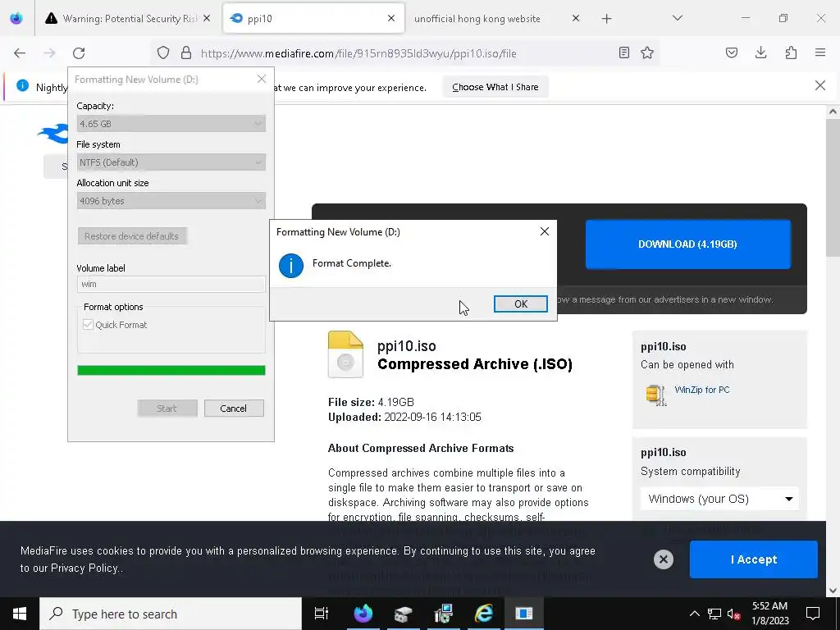Close the Format Complete message box
Viewport: 840px width, 630px height.
pyautogui.click(x=545, y=231)
